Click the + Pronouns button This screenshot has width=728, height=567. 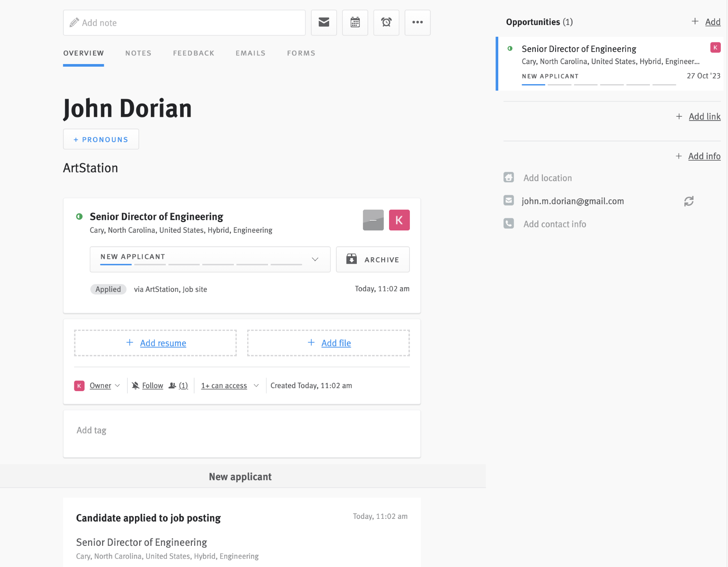point(101,139)
